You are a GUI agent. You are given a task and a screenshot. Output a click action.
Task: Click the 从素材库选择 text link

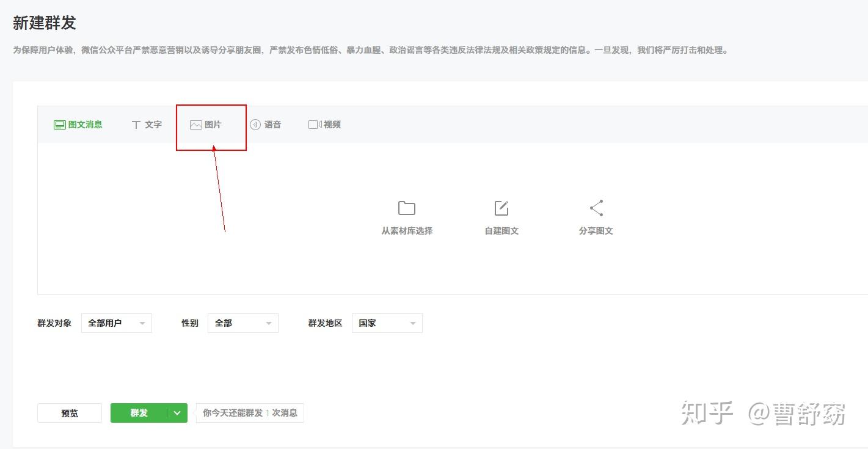click(407, 231)
